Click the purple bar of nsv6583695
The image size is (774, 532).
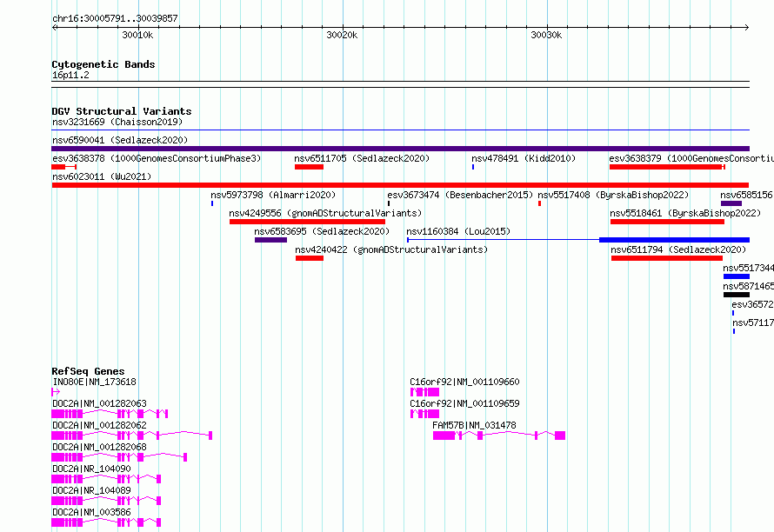(x=270, y=240)
